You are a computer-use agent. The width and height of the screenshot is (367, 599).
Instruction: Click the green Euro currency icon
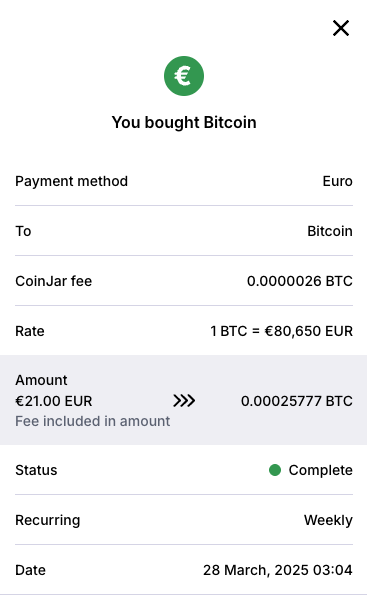pyautogui.click(x=184, y=76)
